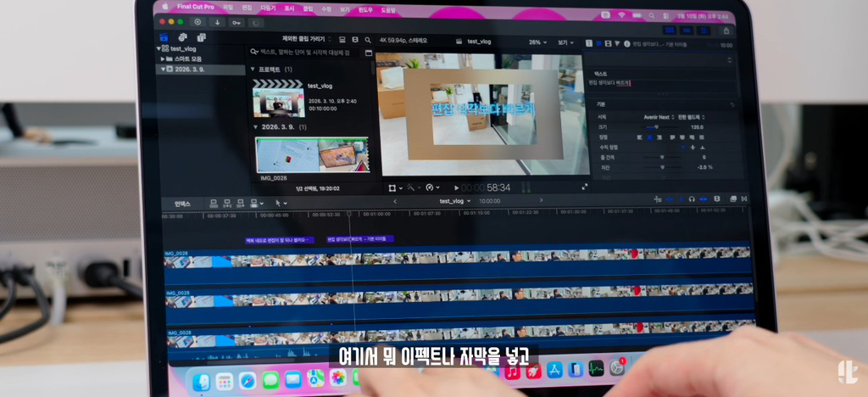
Task: Play the video in the viewer
Action: coord(456,188)
